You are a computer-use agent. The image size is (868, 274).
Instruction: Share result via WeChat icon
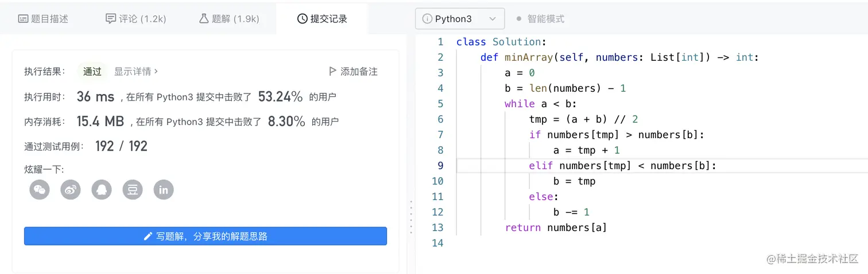40,190
